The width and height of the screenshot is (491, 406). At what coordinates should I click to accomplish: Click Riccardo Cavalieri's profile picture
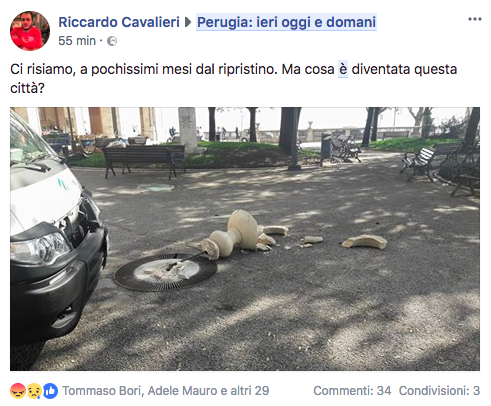30,31
